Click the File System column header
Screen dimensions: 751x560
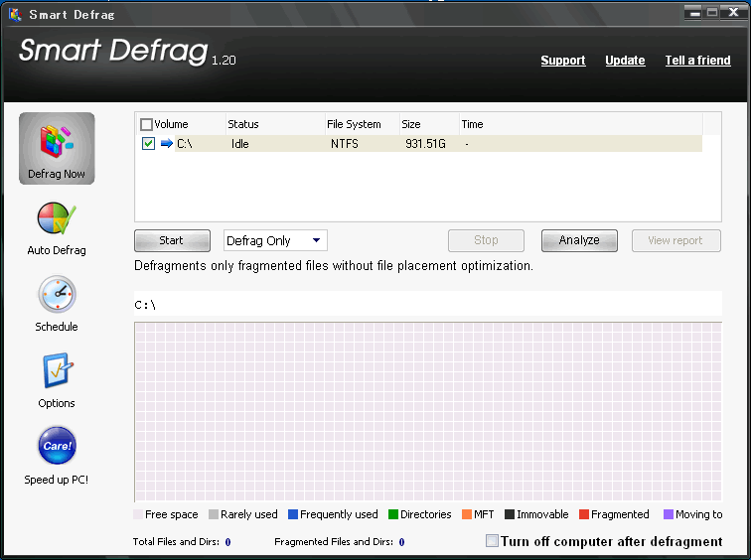[x=362, y=124]
